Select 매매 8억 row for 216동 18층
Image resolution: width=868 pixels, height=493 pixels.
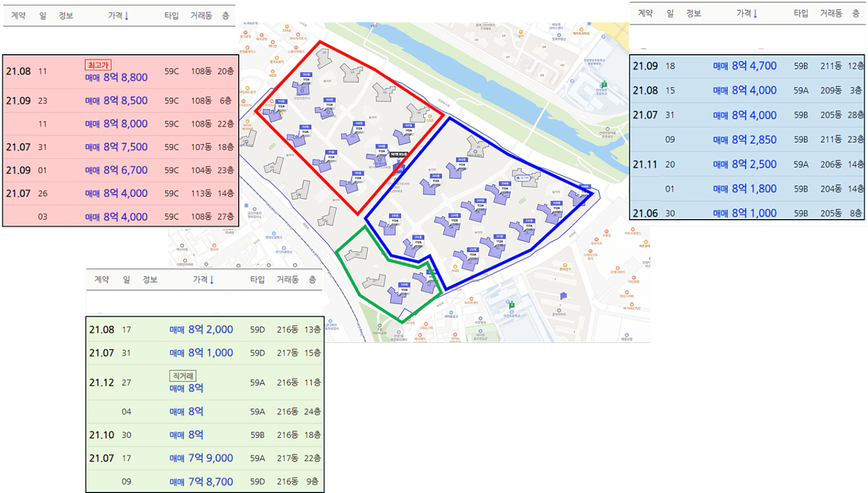(x=205, y=435)
